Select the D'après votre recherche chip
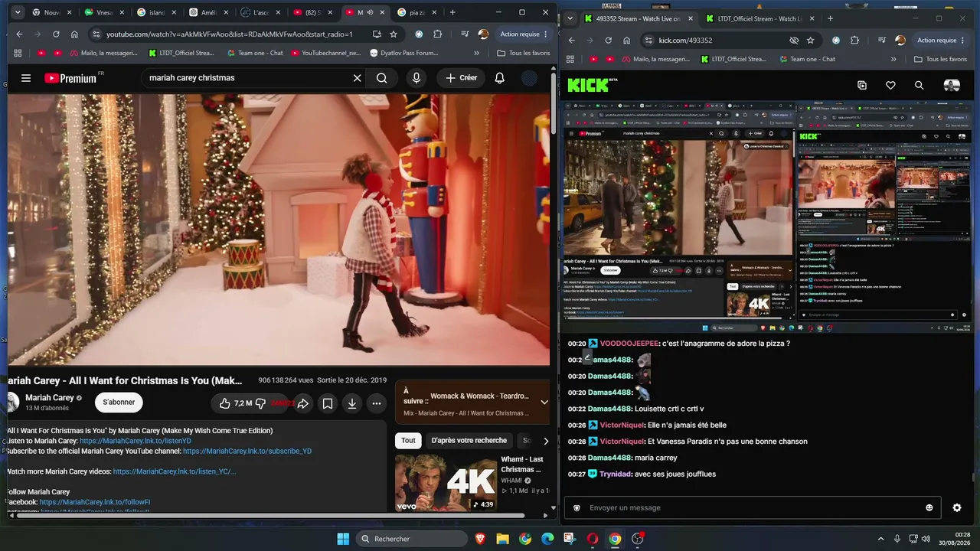Image resolution: width=980 pixels, height=551 pixels. [469, 441]
